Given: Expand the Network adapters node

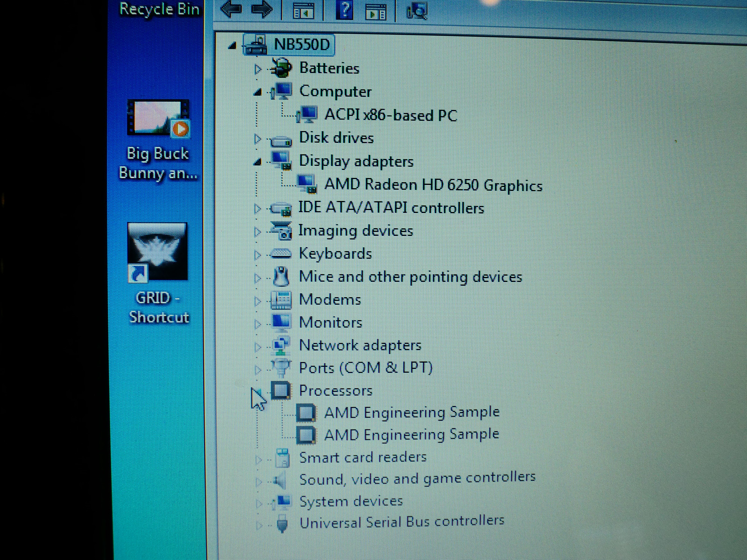Looking at the screenshot, I should coord(257,347).
